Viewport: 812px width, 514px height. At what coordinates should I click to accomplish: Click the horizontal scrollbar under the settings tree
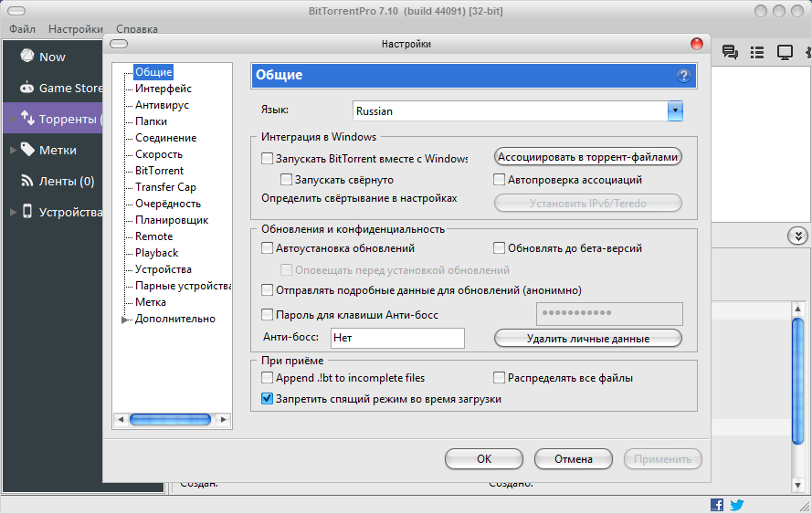click(173, 420)
